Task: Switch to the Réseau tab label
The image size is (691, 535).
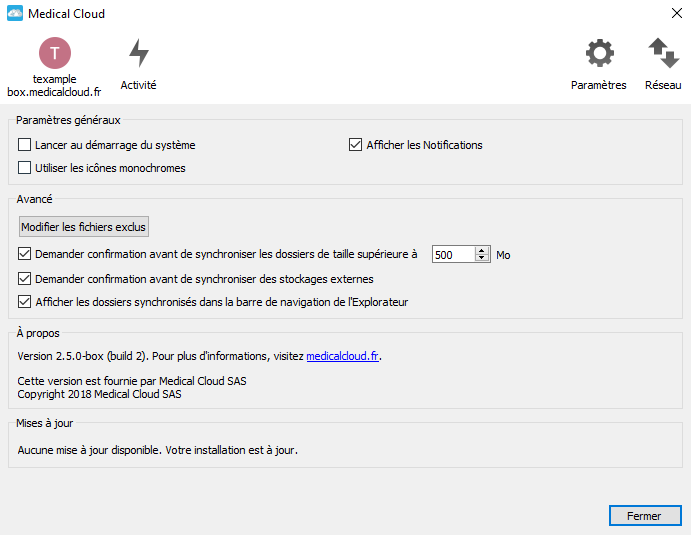Action: [x=663, y=85]
